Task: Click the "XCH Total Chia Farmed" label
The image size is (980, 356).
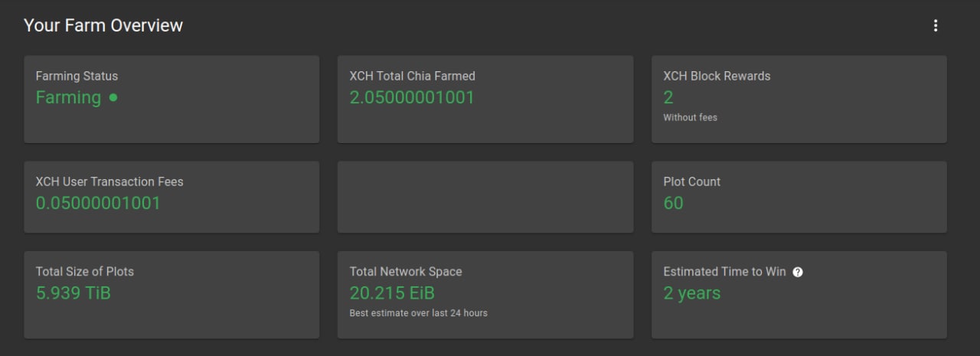Action: coord(412,76)
